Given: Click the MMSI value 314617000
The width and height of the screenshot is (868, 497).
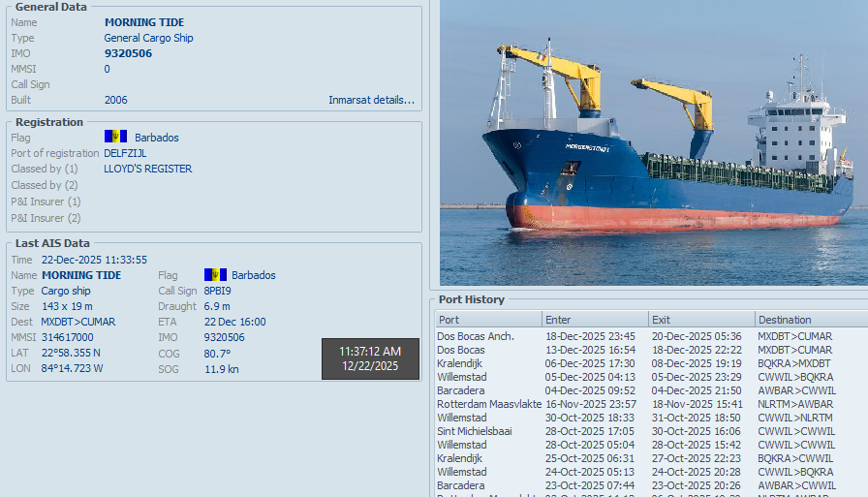Looking at the screenshot, I should click(67, 337).
